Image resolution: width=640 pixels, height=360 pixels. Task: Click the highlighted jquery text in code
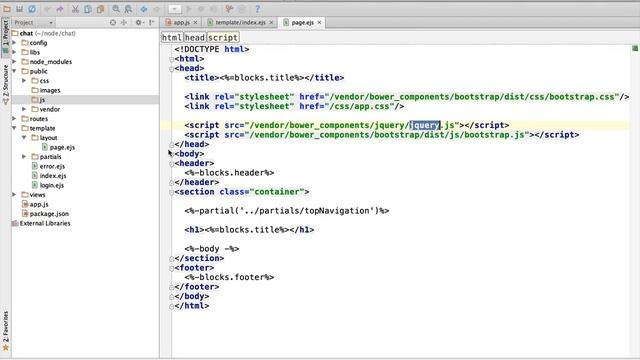pos(425,125)
